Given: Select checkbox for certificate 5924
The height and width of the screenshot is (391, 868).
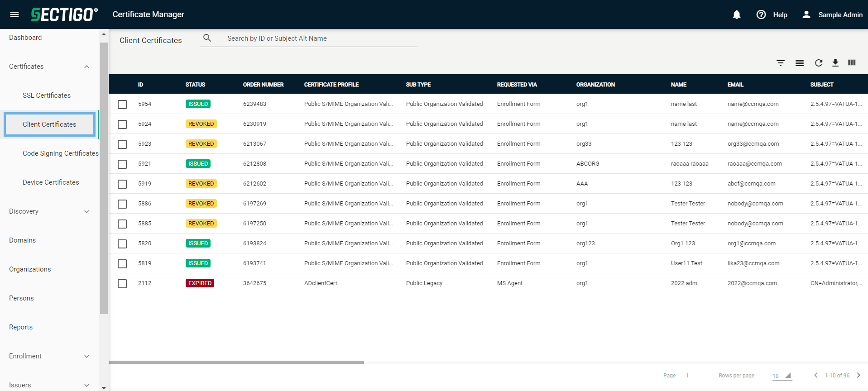Looking at the screenshot, I should point(122,124).
